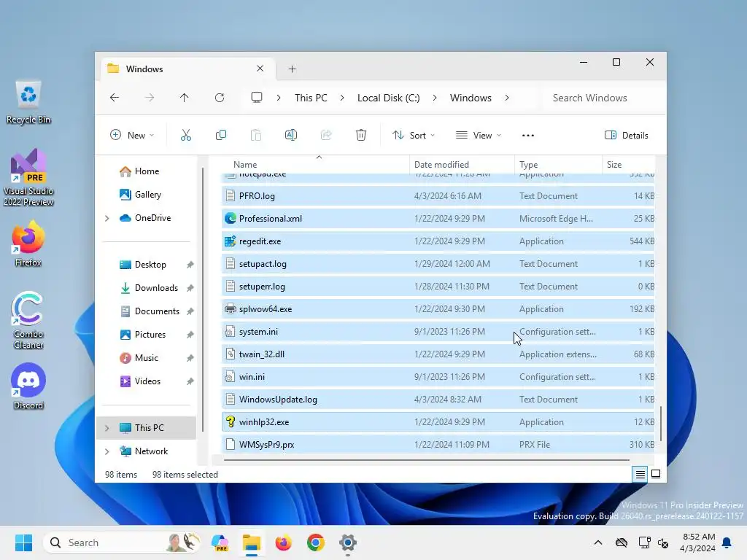Click the horizontal scrollbar in file list
Image resolution: width=747 pixels, height=560 pixels.
pos(426,460)
